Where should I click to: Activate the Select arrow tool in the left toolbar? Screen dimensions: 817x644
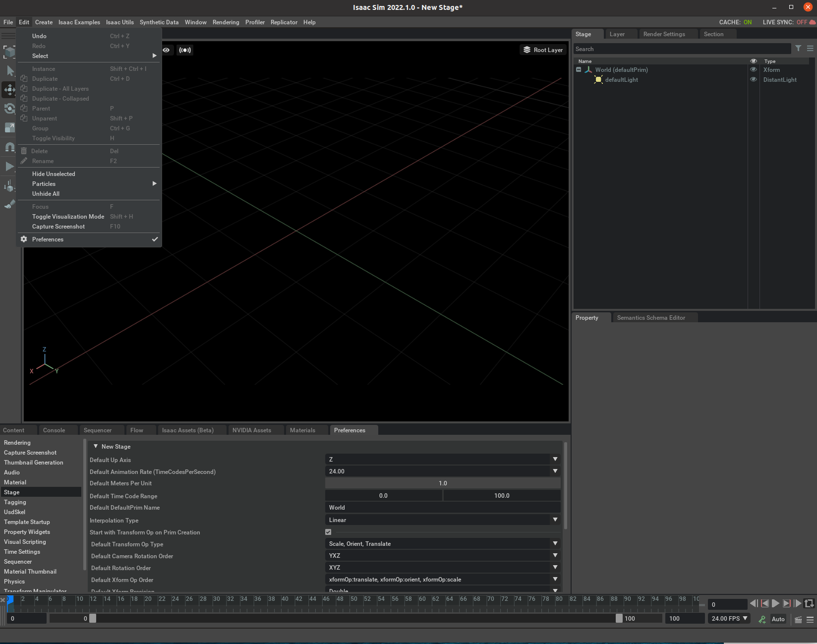click(9, 70)
